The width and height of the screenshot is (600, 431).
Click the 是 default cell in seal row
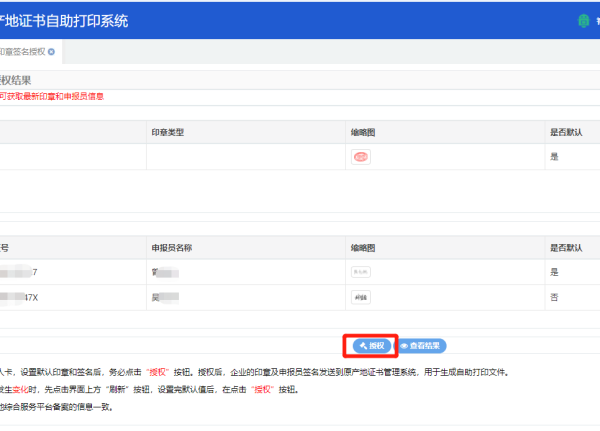pyautogui.click(x=554, y=157)
